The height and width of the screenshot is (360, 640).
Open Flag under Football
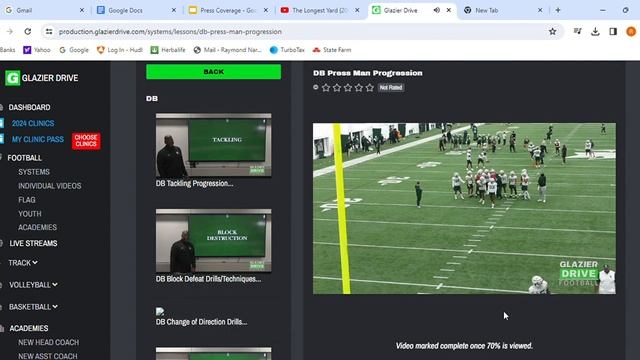click(27, 200)
